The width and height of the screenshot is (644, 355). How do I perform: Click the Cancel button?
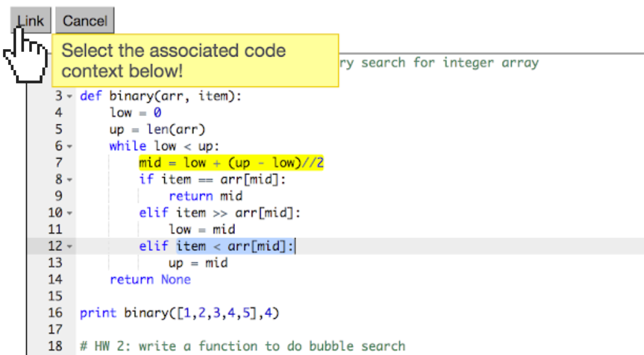84,20
